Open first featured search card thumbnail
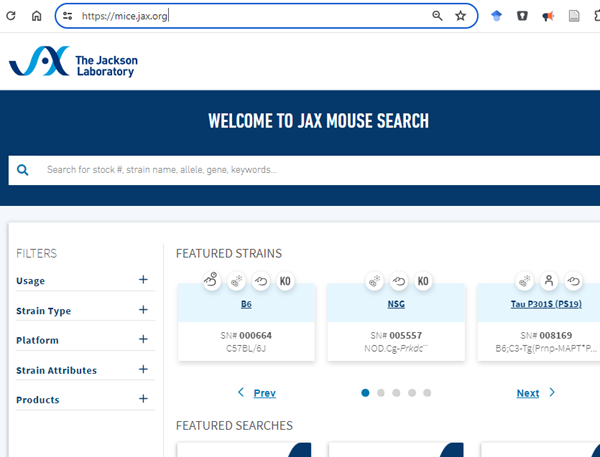This screenshot has width=600, height=457. tap(245, 450)
